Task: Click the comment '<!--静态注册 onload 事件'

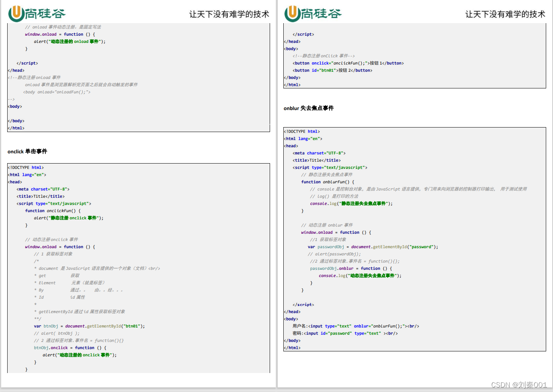Action: tap(34, 77)
